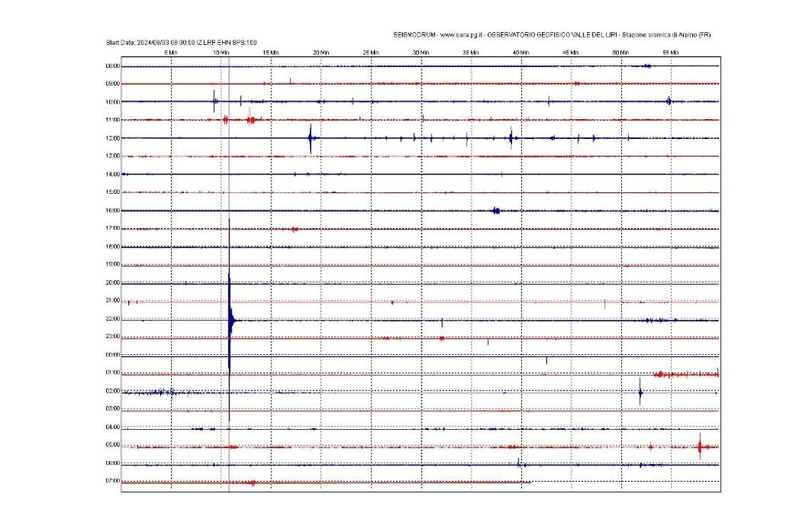Click the large seismic event on the 22:00 trace
This screenshot has height=516, width=812.
(231, 320)
